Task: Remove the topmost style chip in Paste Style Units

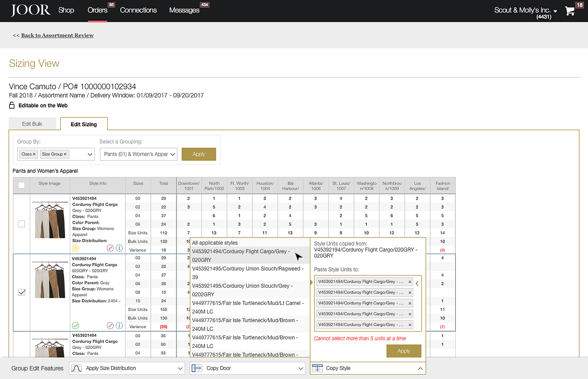Action: 410,282
